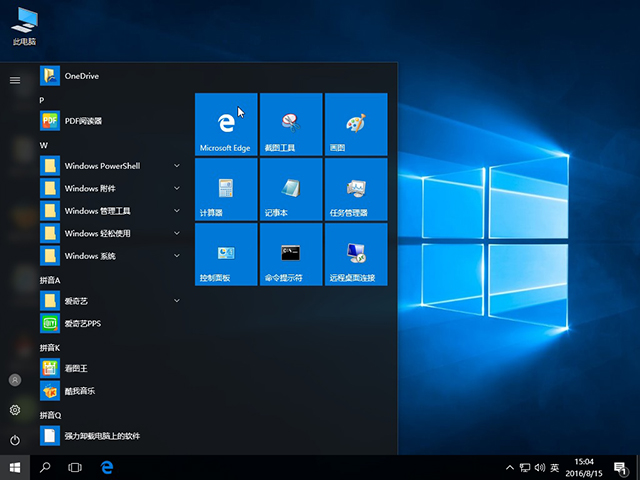Launch the 命令提示符 command prompt tile
Image resolution: width=640 pixels, height=480 pixels.
(x=290, y=254)
